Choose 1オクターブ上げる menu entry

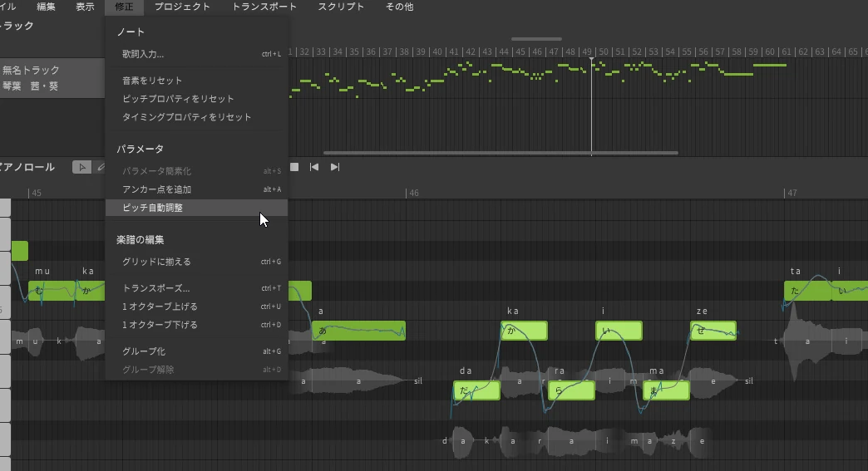tap(196, 307)
